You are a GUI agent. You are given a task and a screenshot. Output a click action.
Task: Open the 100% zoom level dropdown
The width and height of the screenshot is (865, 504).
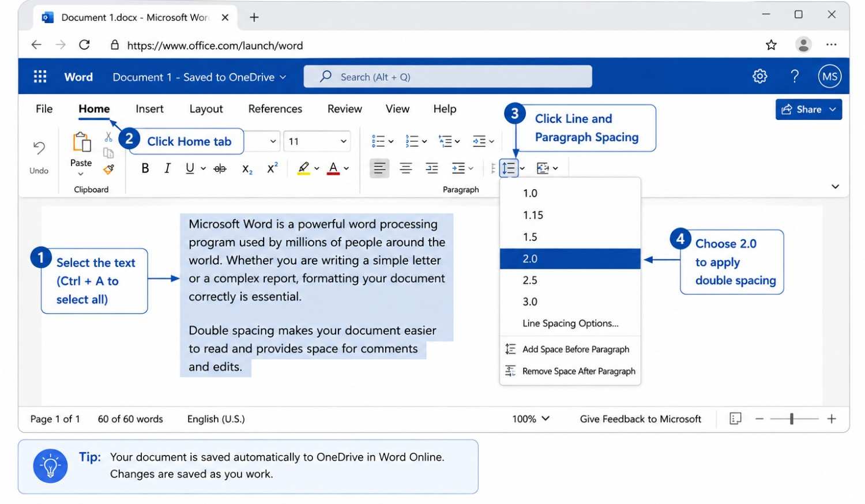point(531,419)
